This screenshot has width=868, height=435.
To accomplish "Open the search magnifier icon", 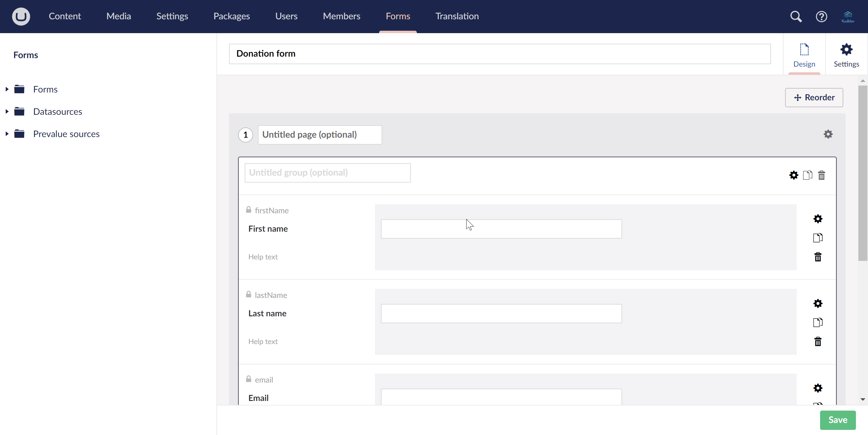I will pyautogui.click(x=796, y=16).
